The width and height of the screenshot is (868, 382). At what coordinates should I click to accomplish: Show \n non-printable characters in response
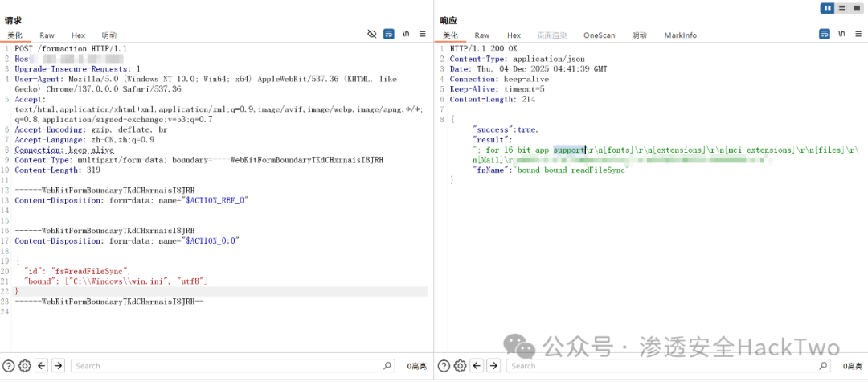pos(841,34)
